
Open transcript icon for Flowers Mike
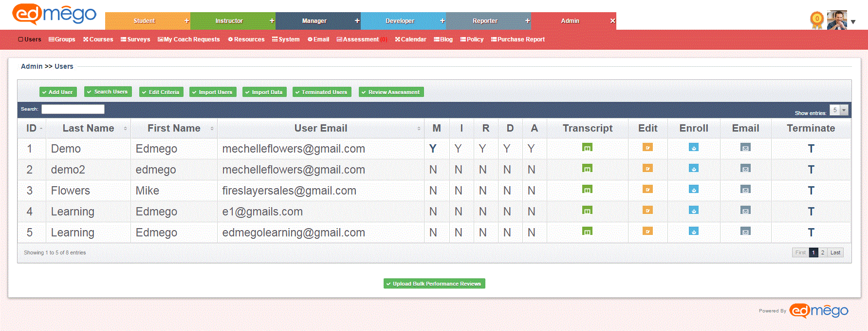click(587, 189)
